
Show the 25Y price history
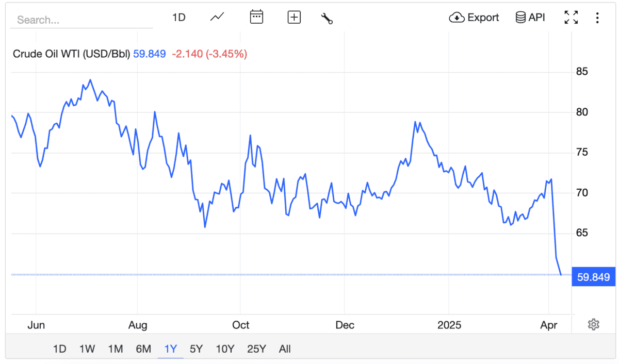coord(256,349)
